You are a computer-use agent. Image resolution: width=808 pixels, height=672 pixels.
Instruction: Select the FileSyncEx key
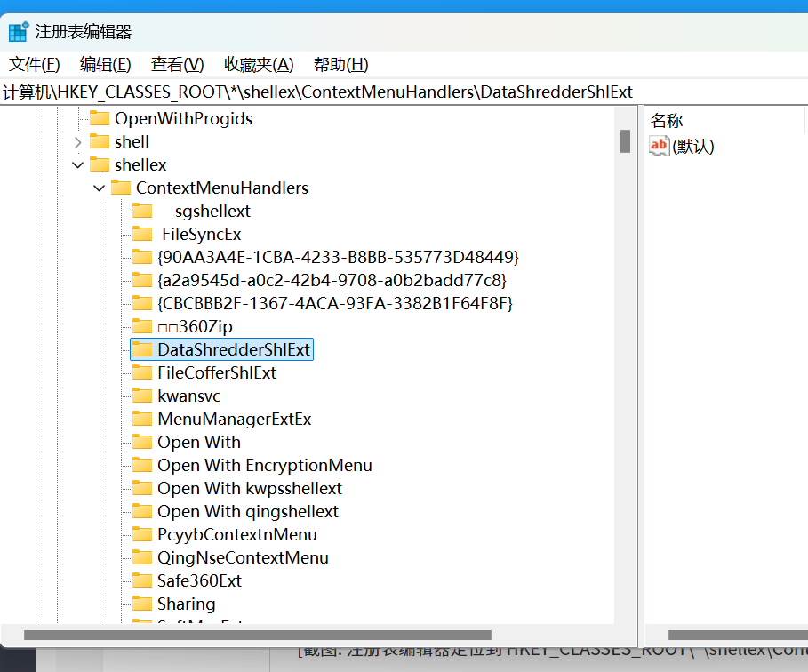(202, 235)
